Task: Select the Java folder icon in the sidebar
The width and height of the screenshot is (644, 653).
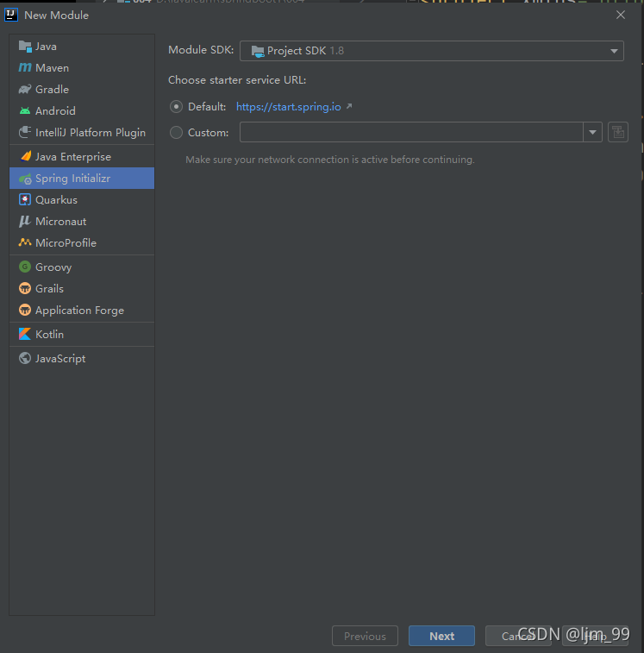Action: [x=25, y=47]
